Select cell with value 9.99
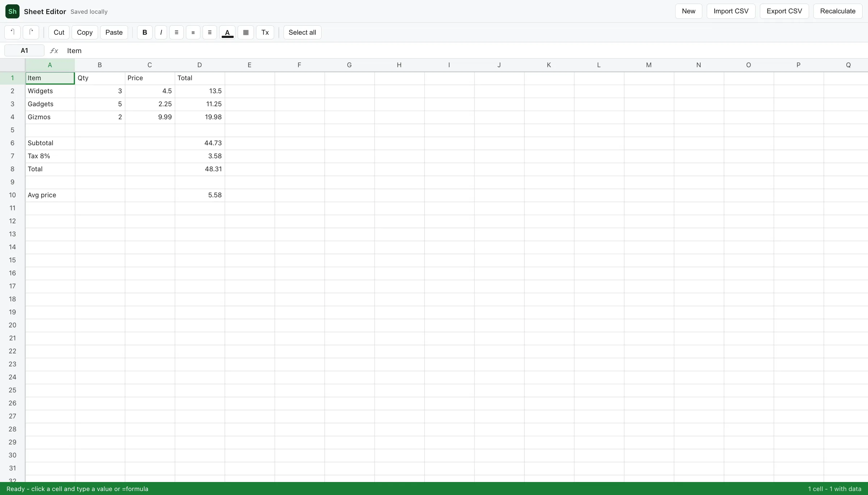Image resolution: width=868 pixels, height=495 pixels. point(150,117)
